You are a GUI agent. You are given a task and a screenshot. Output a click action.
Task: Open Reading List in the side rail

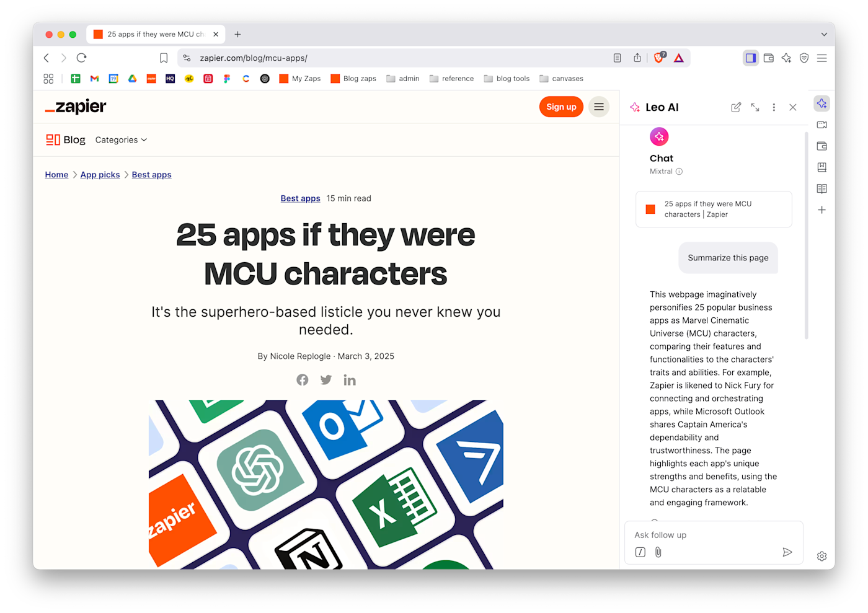click(x=822, y=188)
